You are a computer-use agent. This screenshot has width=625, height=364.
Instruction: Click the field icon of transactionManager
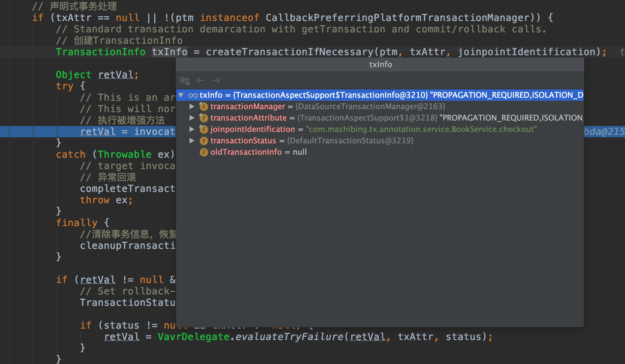204,106
